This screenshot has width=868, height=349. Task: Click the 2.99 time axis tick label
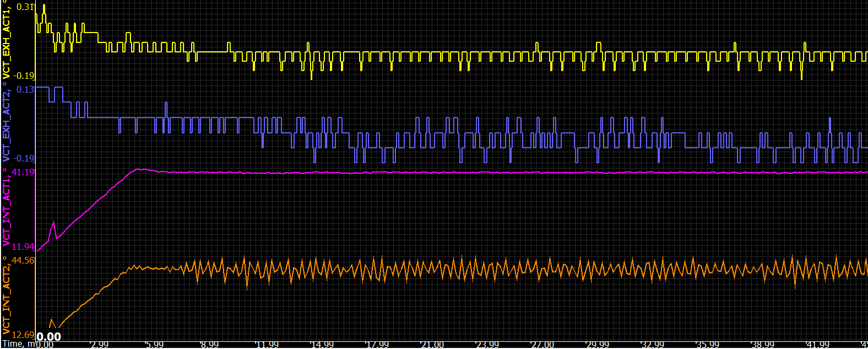pyautogui.click(x=99, y=345)
